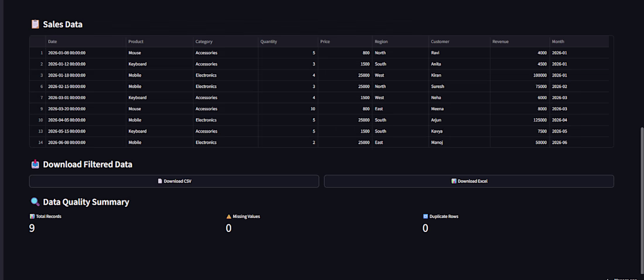Click customer cell Kavya
This screenshot has width=644, height=280.
[x=459, y=131]
